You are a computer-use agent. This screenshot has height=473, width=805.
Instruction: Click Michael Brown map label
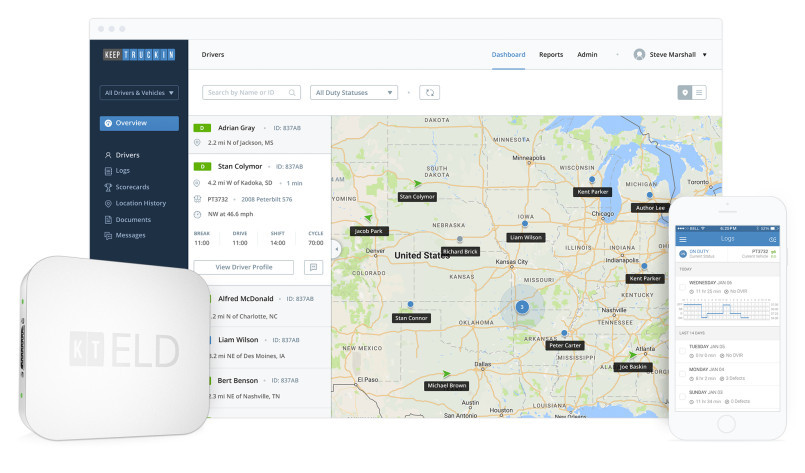(x=447, y=386)
